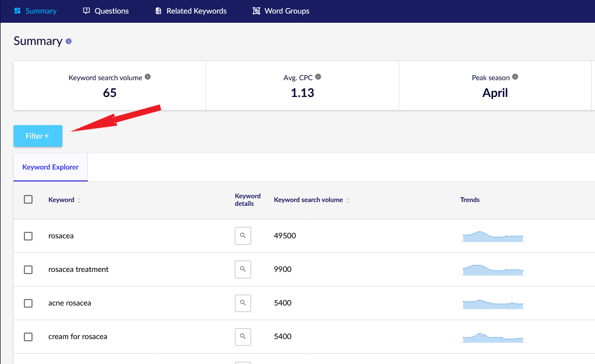Open keyword details for rosacea treatment
Screen dimensions: 595x364
(243, 270)
